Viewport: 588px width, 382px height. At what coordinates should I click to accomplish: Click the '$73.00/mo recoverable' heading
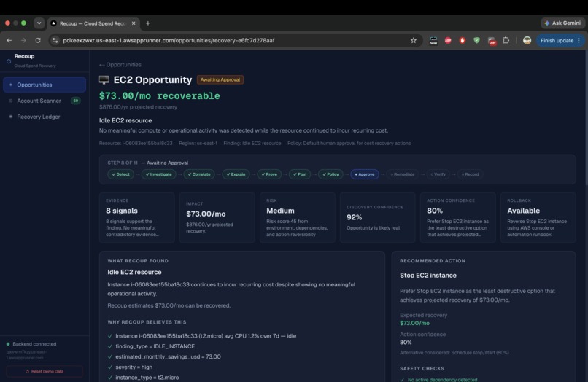(x=159, y=96)
